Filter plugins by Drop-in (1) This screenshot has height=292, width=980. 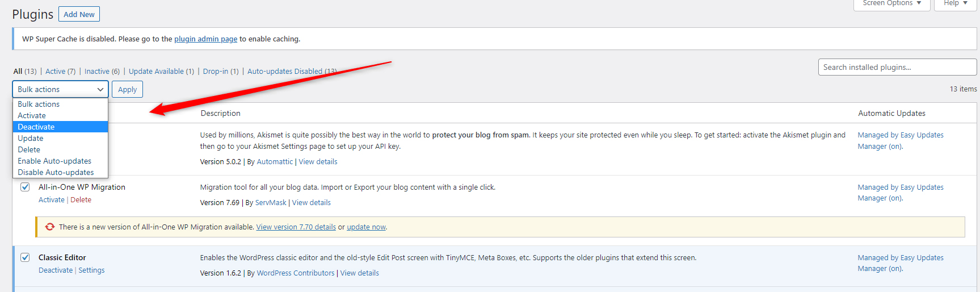click(221, 71)
